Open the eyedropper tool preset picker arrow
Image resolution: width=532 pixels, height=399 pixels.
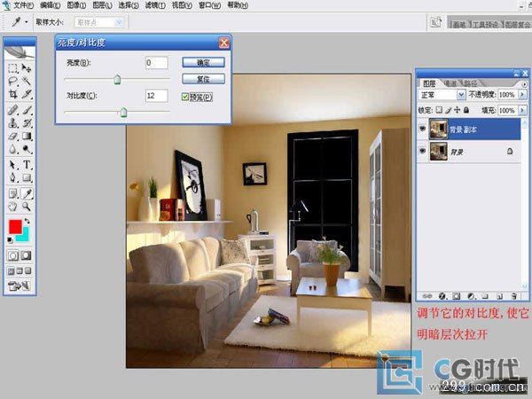(27, 22)
